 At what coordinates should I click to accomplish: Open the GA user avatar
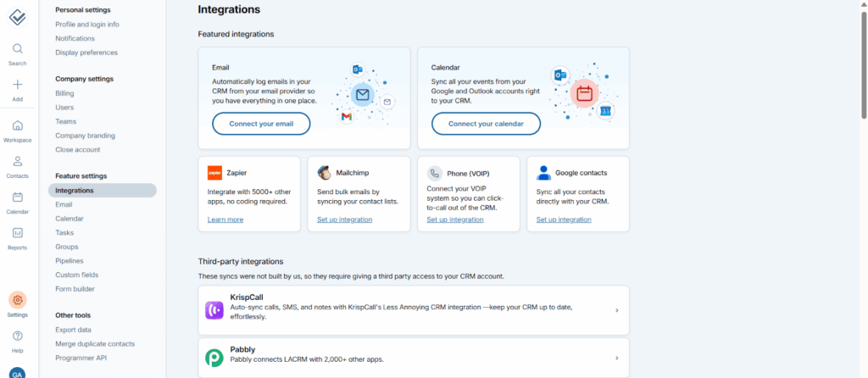tap(18, 372)
